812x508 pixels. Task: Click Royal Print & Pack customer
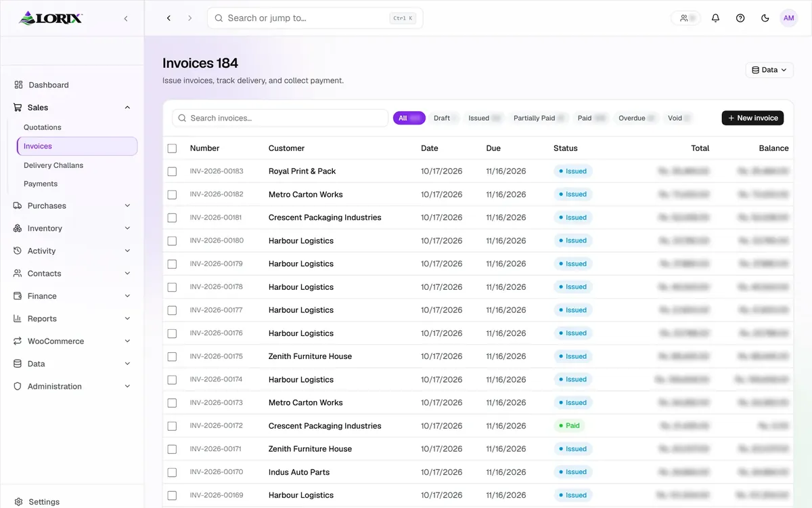click(302, 171)
